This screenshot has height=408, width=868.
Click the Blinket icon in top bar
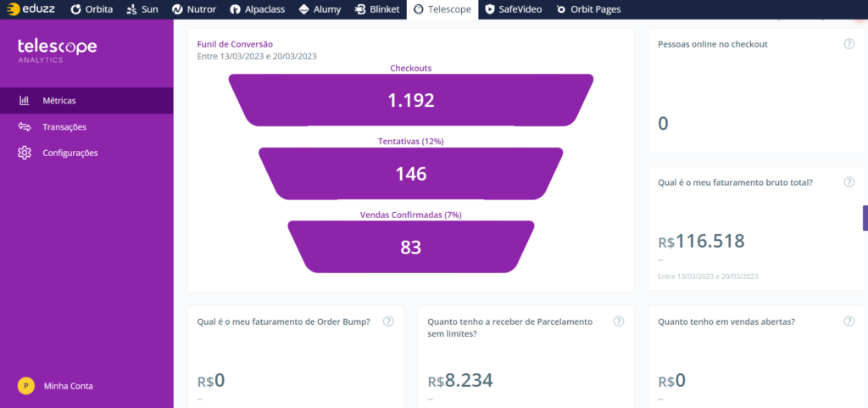click(x=360, y=9)
